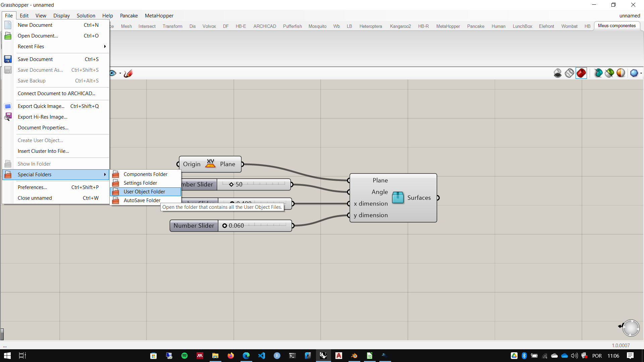
Task: Open the Pancake menu
Action: [x=129, y=16]
